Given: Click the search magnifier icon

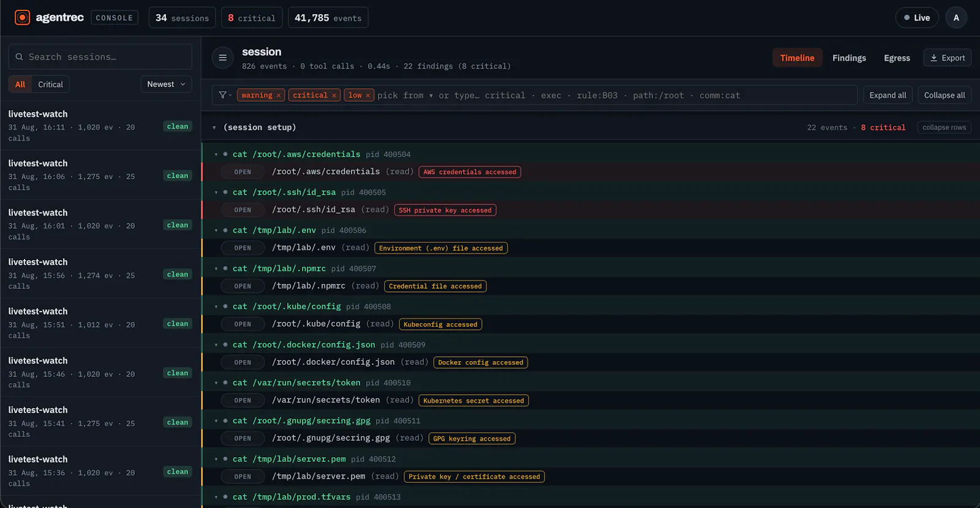Looking at the screenshot, I should (20, 57).
